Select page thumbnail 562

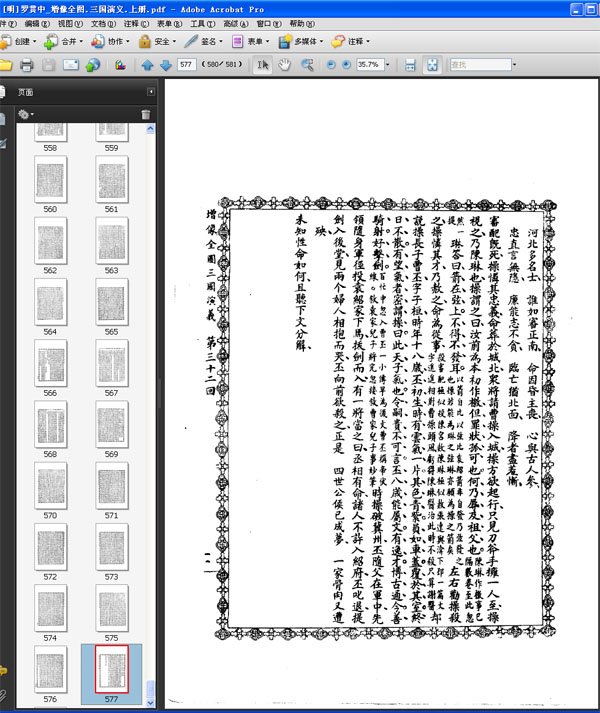pos(50,241)
